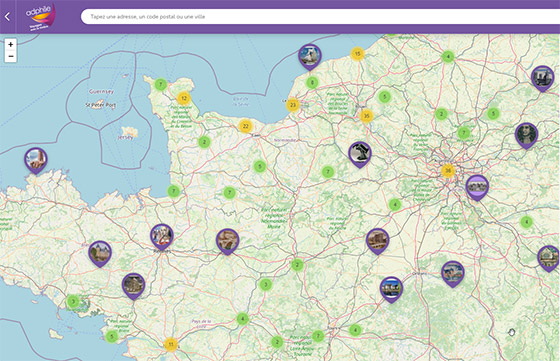Open the yellow cluster numbered 11 near Nantes
The width and height of the screenshot is (560, 361).
(171, 345)
